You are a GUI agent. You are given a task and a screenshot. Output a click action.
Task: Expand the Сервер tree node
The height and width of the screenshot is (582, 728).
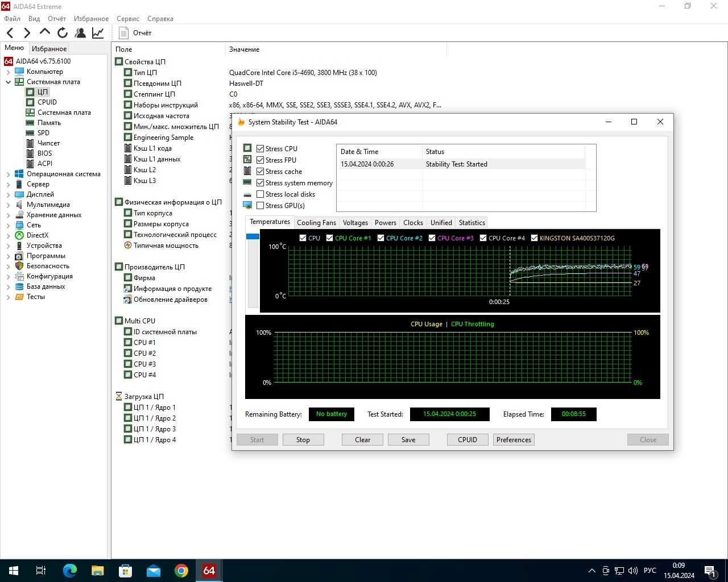(x=8, y=185)
